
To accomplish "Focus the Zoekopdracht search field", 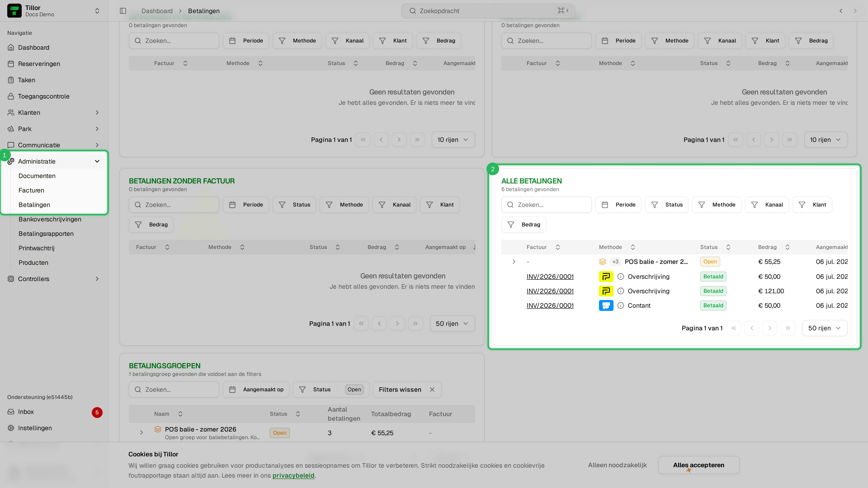I will 488,11.
